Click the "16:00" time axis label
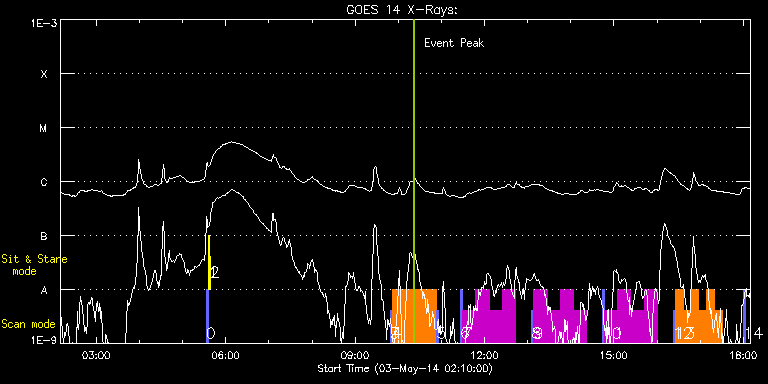 744,356
